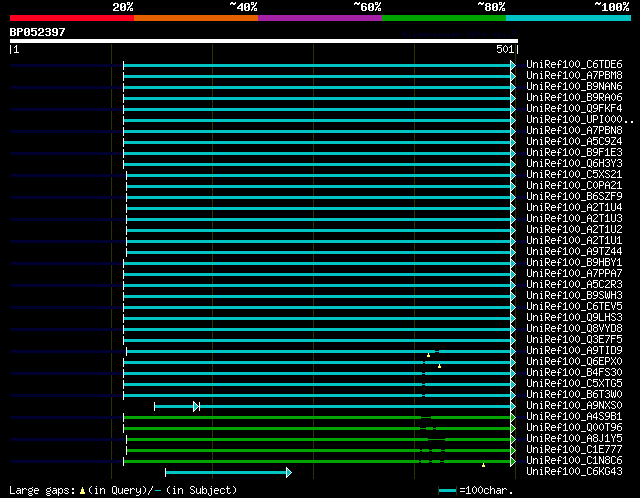Open the UniRef100_B9RA06 hit

pos(574,97)
